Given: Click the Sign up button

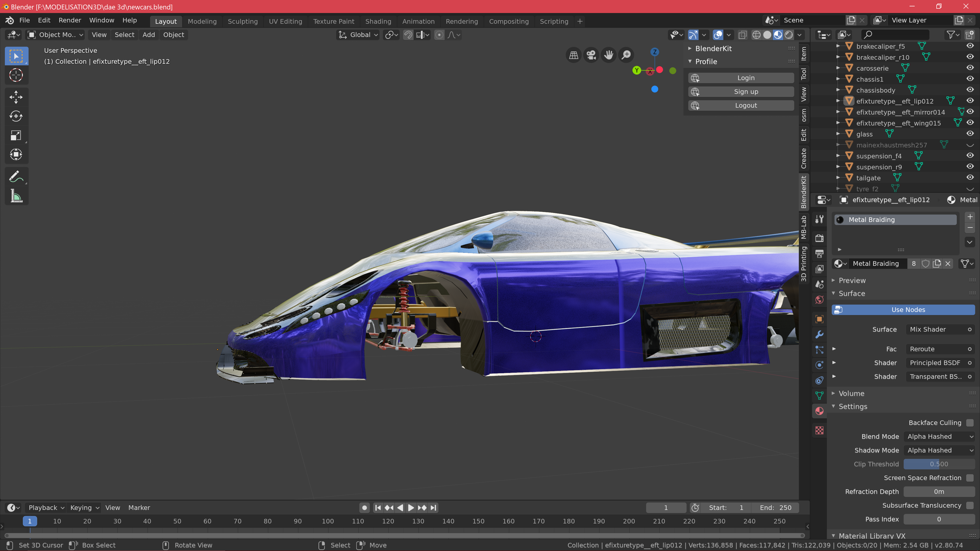Looking at the screenshot, I should point(741,92).
